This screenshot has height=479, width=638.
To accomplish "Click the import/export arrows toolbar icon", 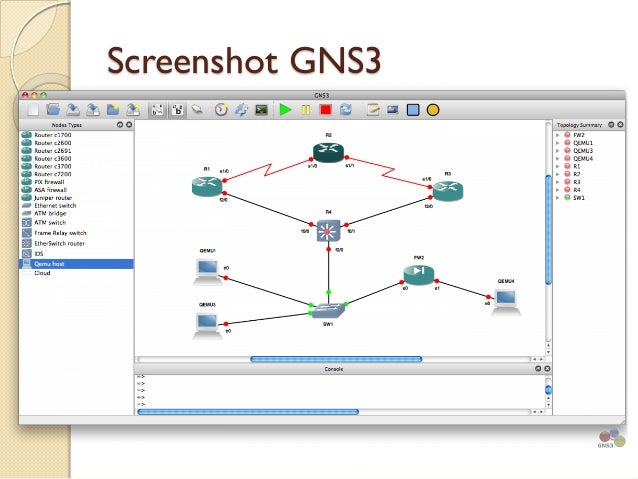I will pyautogui.click(x=241, y=110).
